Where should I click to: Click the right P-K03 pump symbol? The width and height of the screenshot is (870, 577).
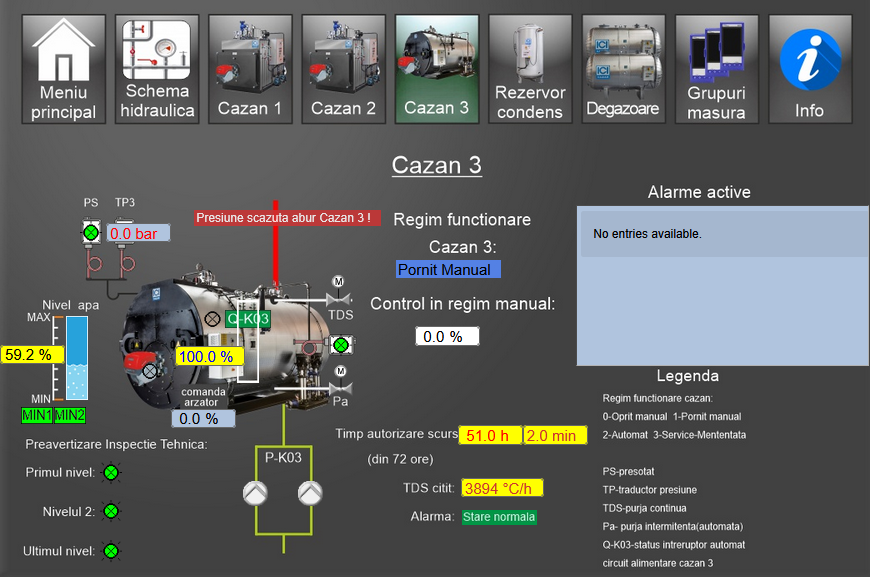click(312, 492)
